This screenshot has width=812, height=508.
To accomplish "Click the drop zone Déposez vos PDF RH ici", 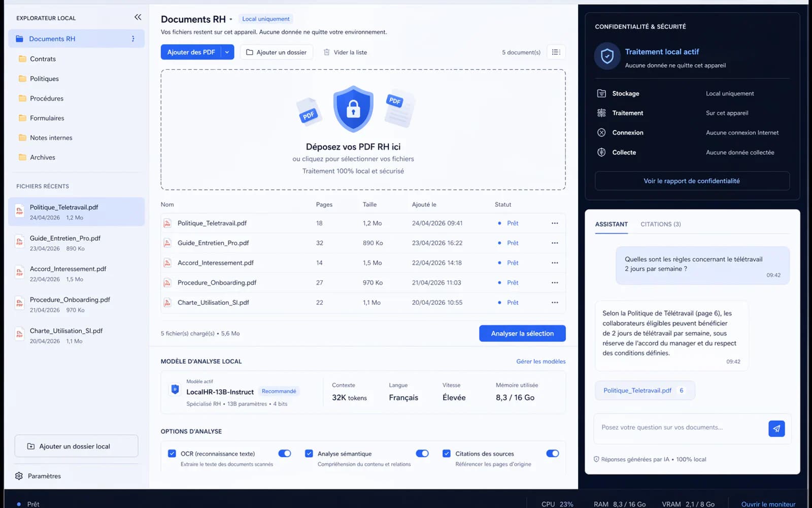I will pos(363,130).
